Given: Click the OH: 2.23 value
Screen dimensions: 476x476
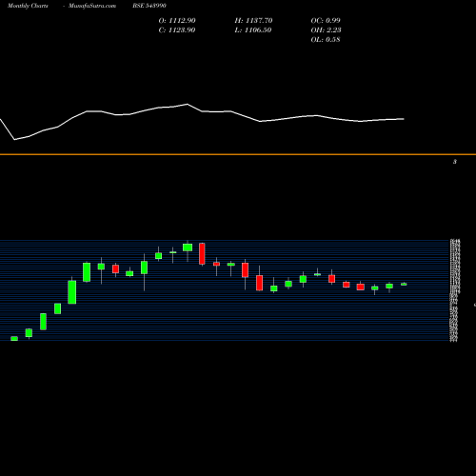Looking at the screenshot, I should (x=326, y=30).
